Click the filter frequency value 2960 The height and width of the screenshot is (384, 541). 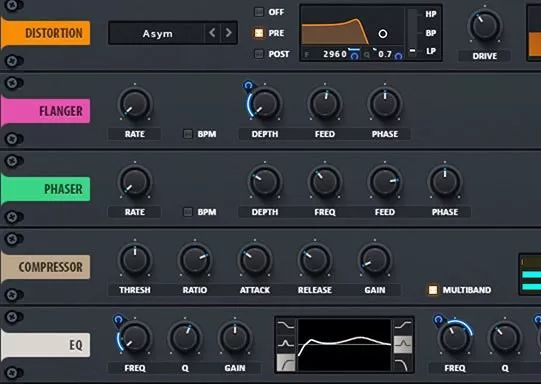[335, 54]
